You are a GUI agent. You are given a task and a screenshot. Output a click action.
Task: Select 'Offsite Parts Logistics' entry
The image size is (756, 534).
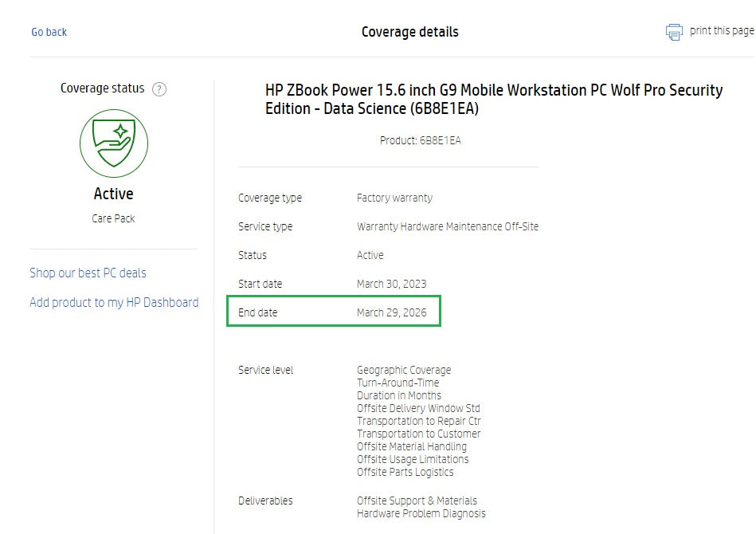[x=405, y=473]
